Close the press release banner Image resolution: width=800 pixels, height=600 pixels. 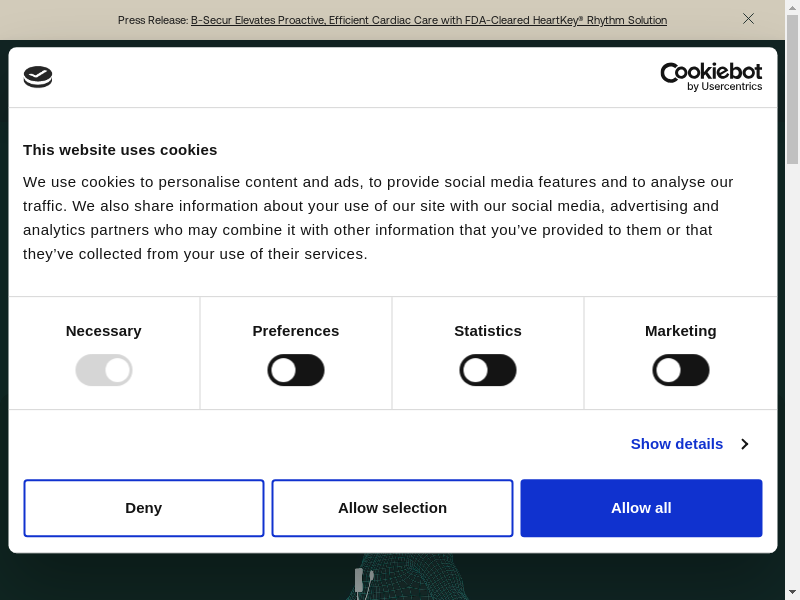pos(748,18)
